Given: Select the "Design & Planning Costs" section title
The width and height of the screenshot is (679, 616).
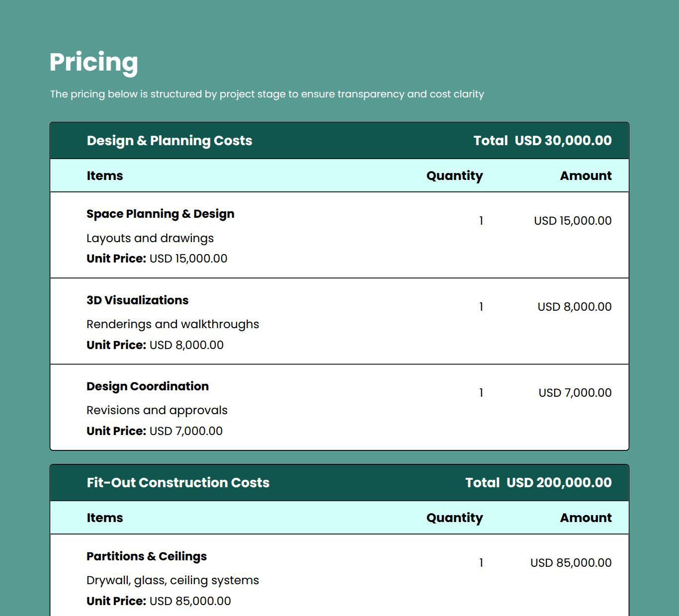Looking at the screenshot, I should pos(169,141).
